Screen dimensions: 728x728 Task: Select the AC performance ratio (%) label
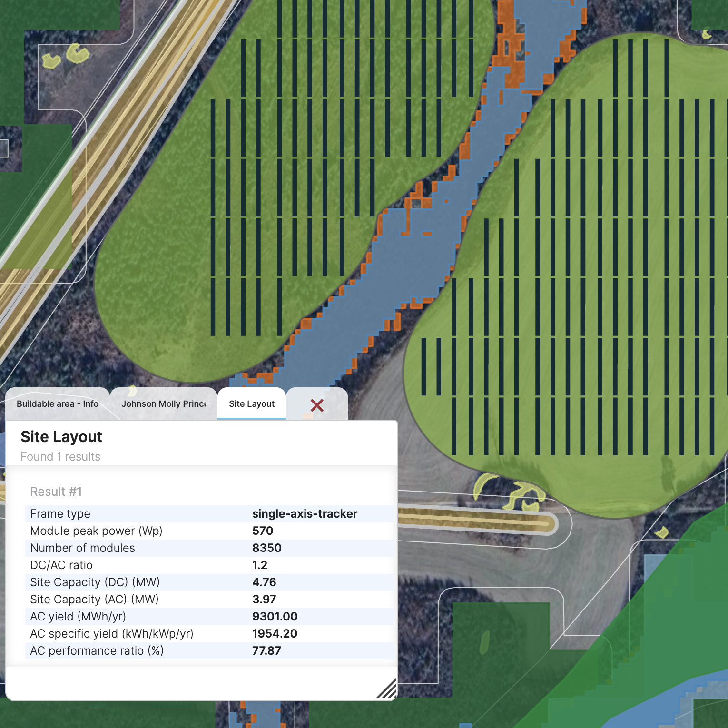[x=97, y=651]
